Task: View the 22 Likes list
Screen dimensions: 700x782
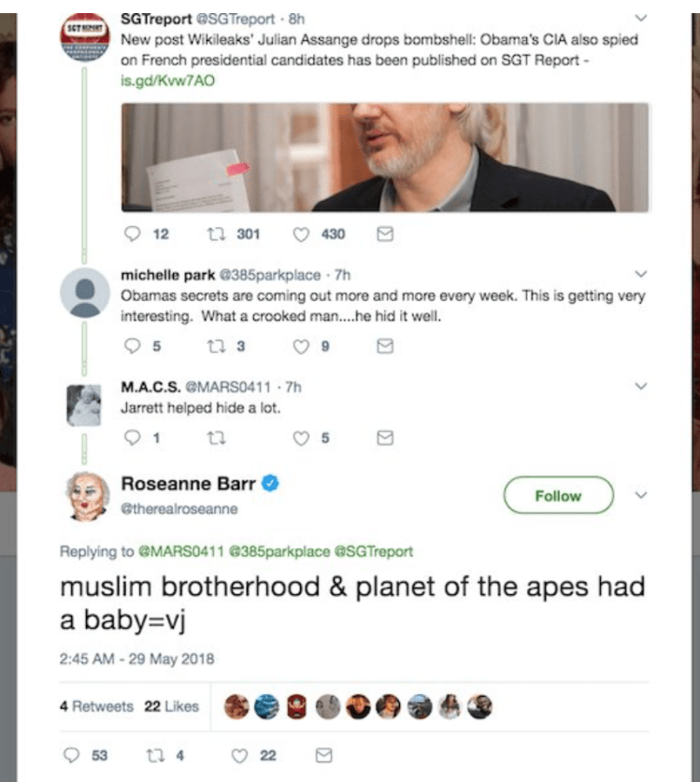Action: [171, 706]
